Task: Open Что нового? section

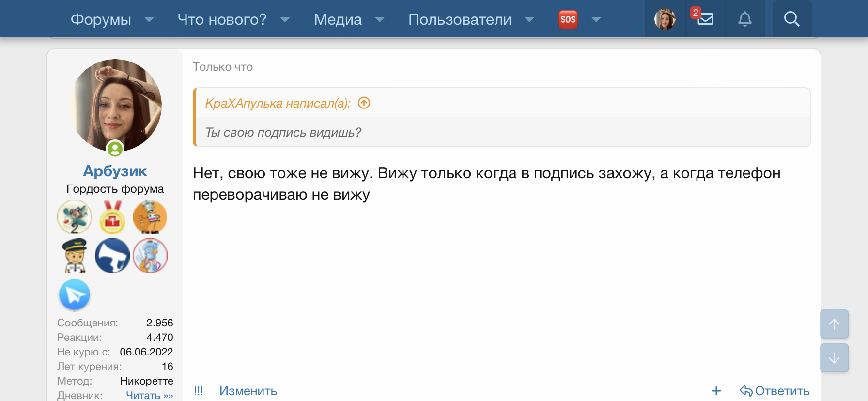Action: pos(222,19)
